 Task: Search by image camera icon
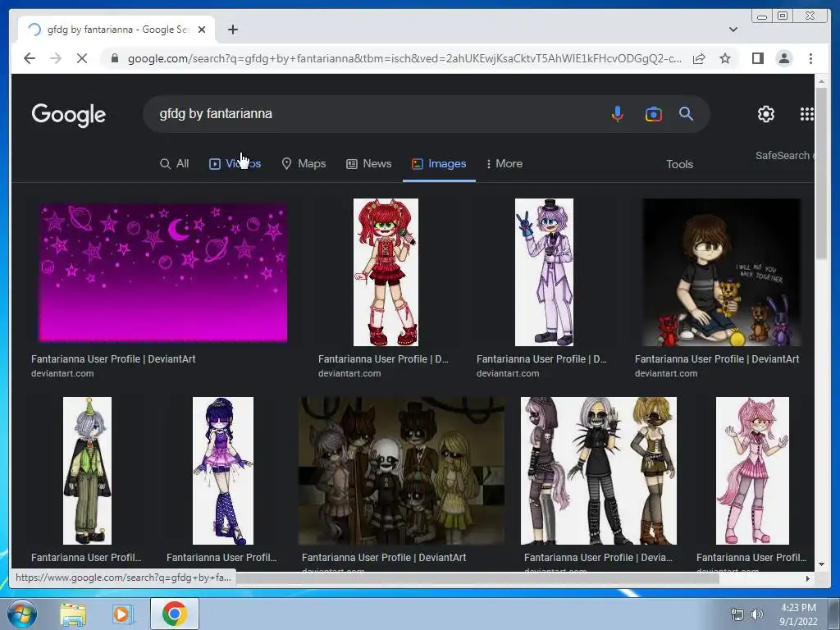654,114
